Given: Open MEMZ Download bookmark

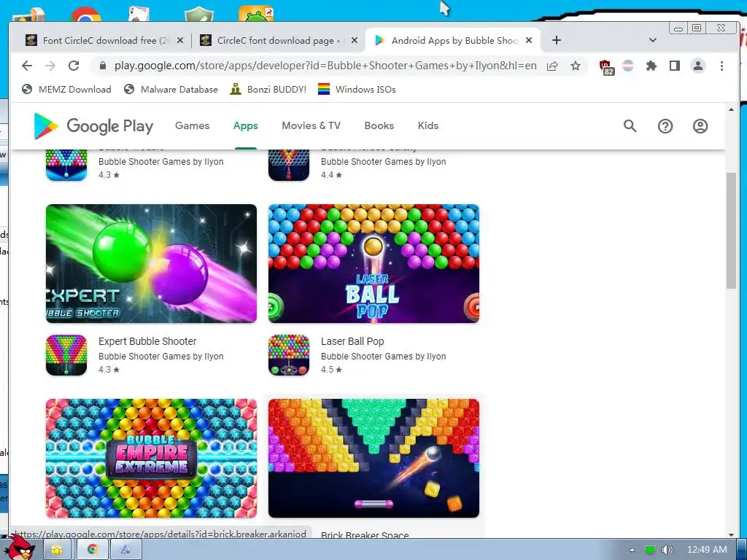Looking at the screenshot, I should pos(66,90).
